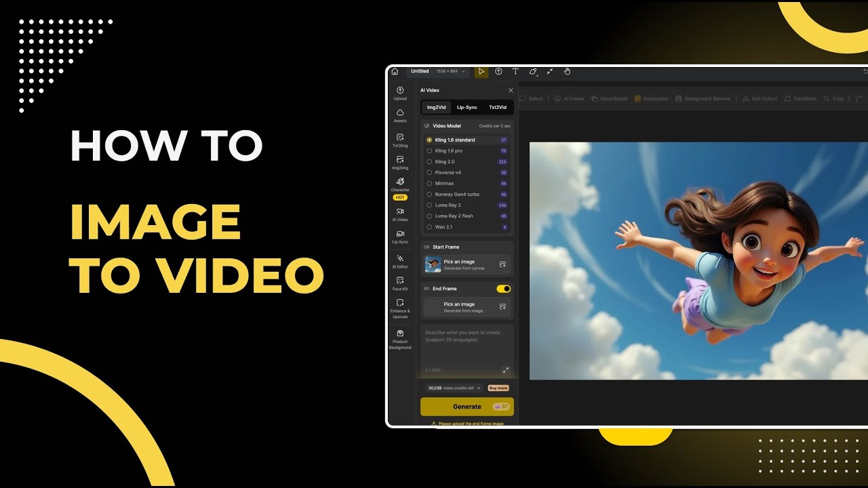Click the Untitled project name

tap(420, 71)
